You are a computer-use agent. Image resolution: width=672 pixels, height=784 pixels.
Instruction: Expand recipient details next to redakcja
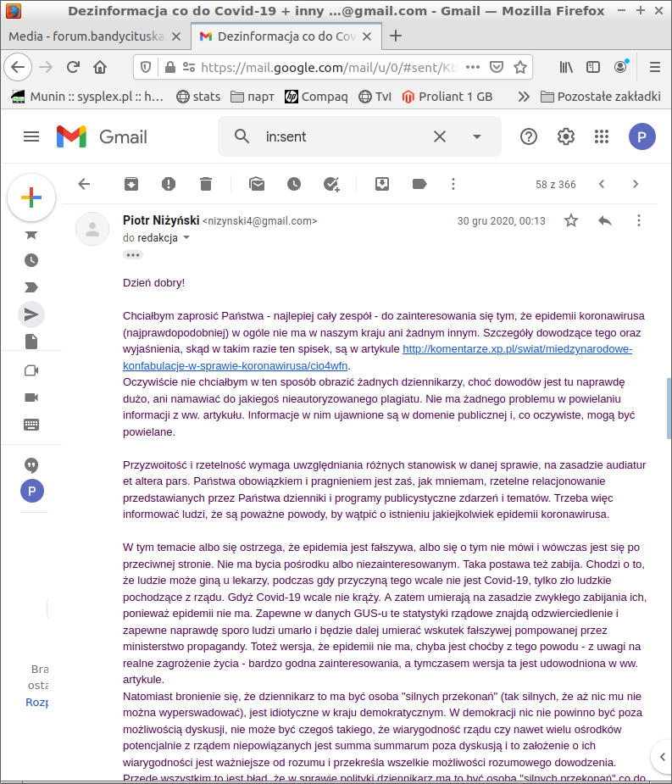[186, 237]
